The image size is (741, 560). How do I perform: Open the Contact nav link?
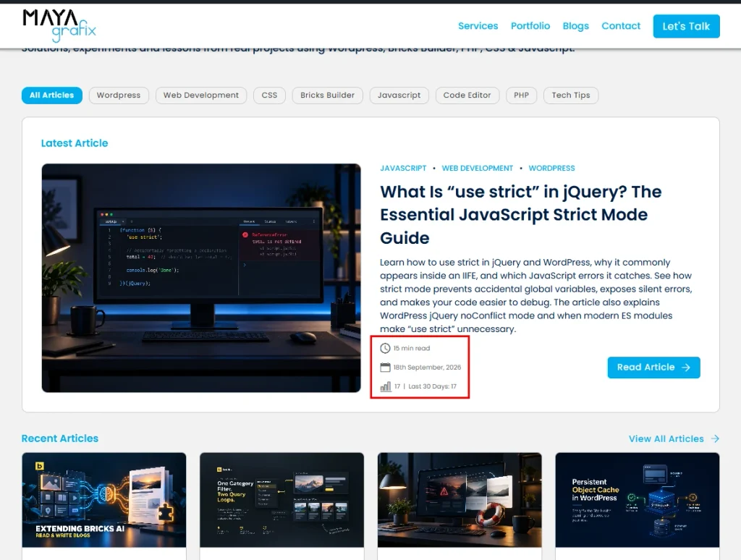(620, 26)
